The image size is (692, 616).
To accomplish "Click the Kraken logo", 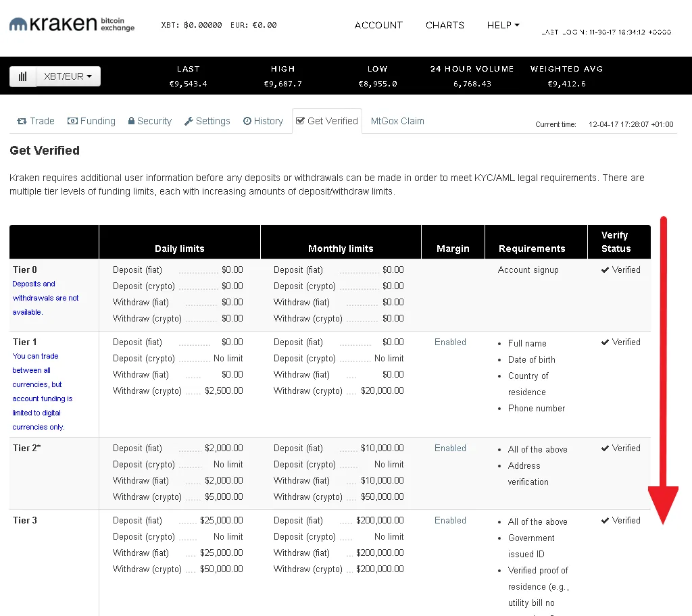I will (72, 24).
